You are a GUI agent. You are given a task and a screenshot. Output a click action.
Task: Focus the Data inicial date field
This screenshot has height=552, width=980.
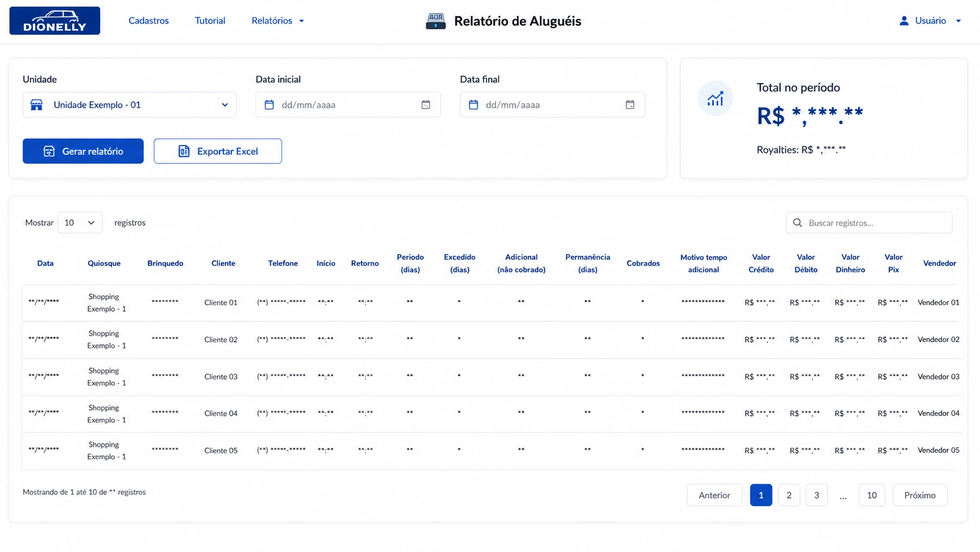(348, 104)
